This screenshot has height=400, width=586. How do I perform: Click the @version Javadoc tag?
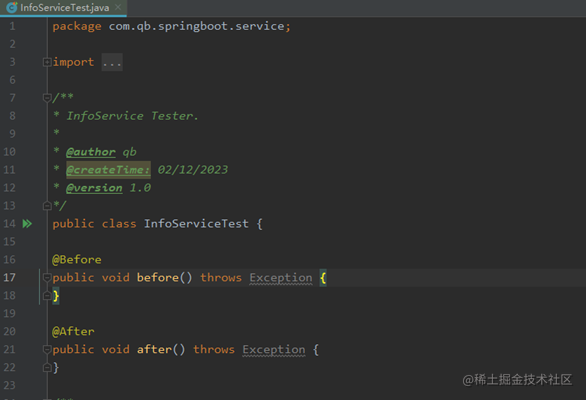(94, 188)
